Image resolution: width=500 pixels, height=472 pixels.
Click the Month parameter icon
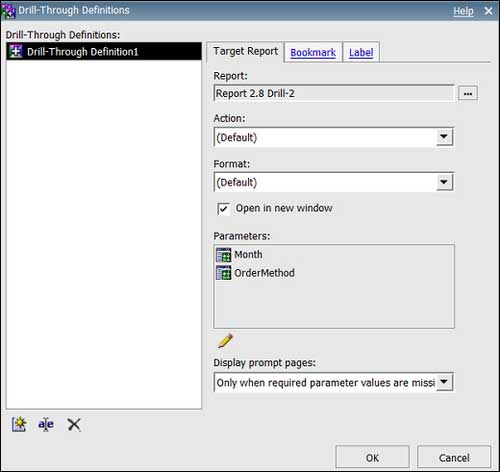pyautogui.click(x=223, y=255)
